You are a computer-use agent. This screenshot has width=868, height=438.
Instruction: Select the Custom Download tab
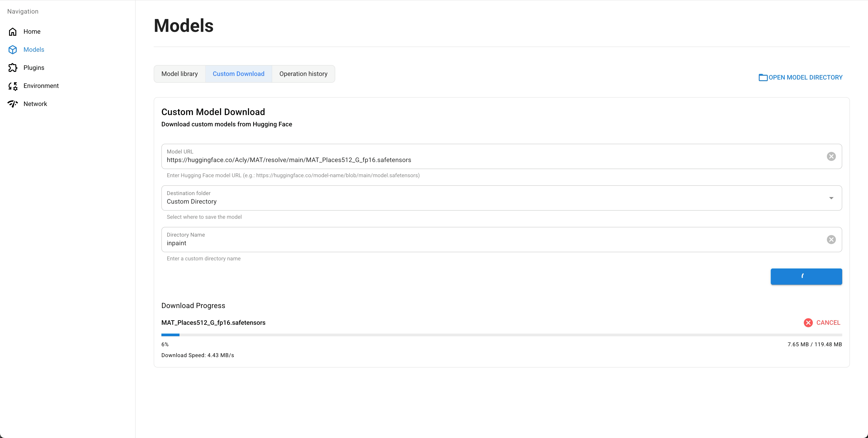pos(238,74)
